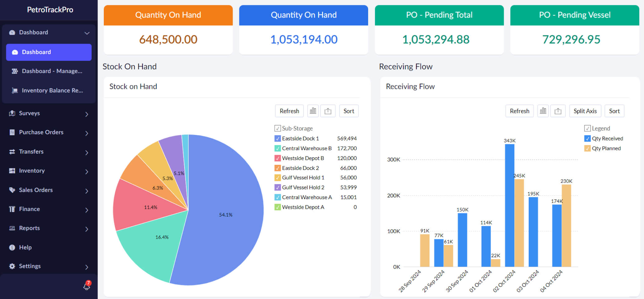Click Refresh on the Stock on Hand chart

click(x=289, y=111)
